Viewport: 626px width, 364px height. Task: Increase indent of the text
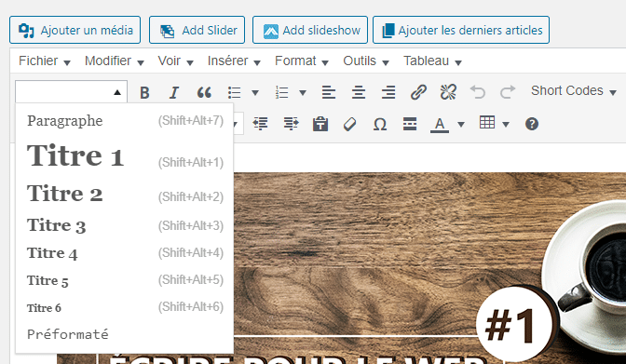[291, 124]
